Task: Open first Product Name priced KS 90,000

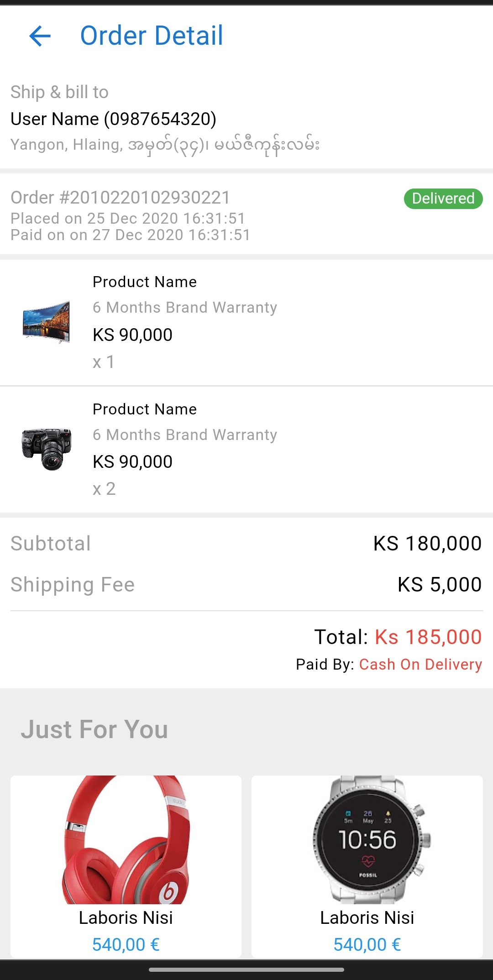Action: click(x=145, y=282)
